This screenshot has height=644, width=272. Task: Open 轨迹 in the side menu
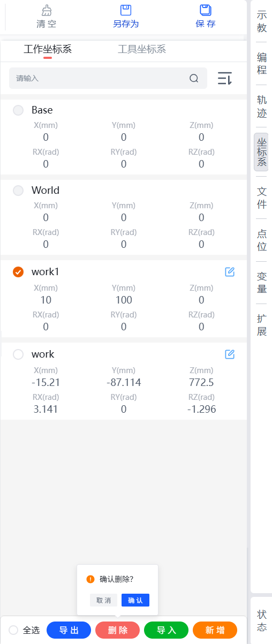261,106
